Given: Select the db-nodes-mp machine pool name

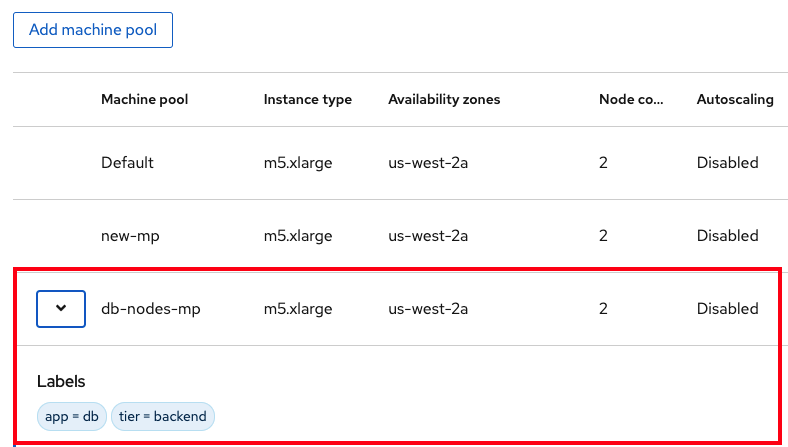Looking at the screenshot, I should click(151, 309).
